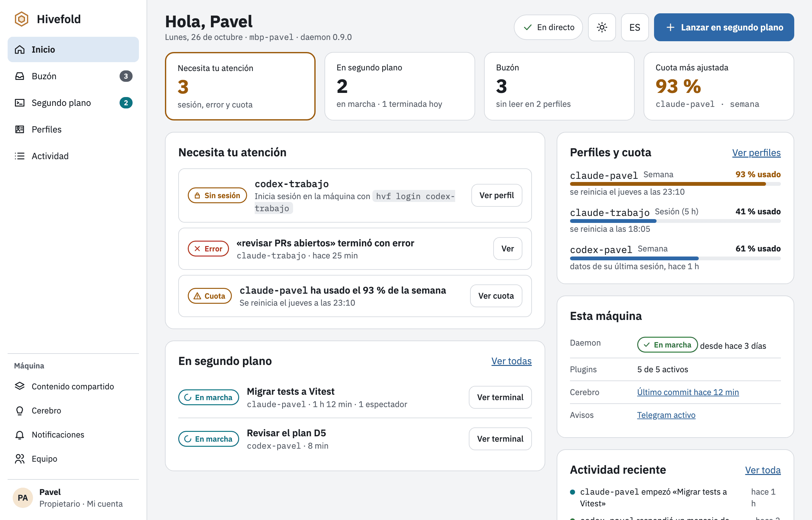Click the claude-trabajo 41 % usage bar
812x520 pixels.
(675, 221)
